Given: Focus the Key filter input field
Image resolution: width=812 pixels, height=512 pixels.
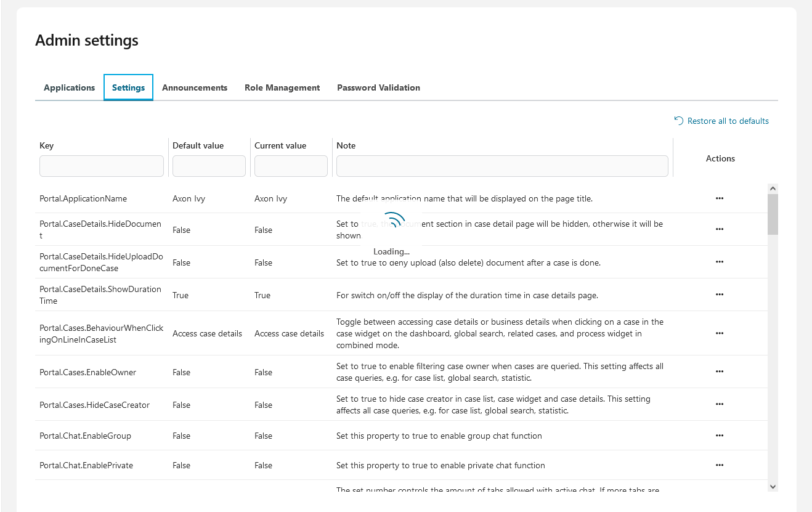Looking at the screenshot, I should 102,166.
